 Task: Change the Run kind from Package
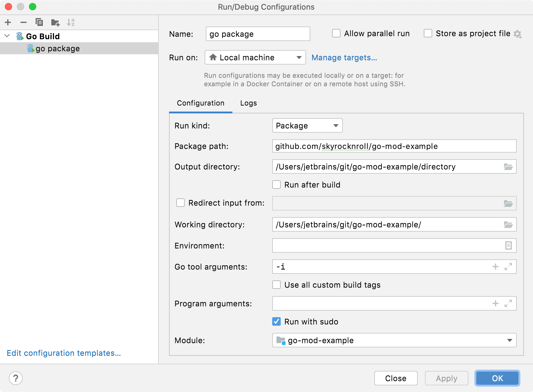point(336,125)
